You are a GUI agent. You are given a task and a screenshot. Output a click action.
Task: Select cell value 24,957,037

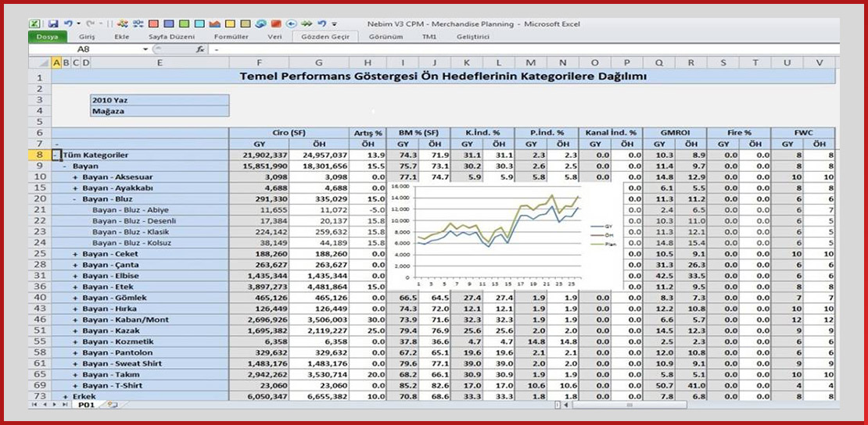click(319, 155)
